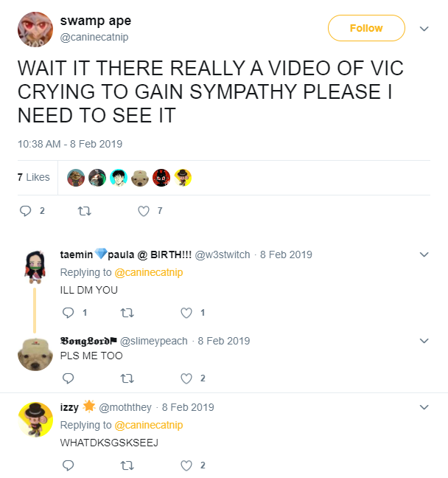The image size is (448, 478).
Task: Reply to swamp ape's main tweet
Action: point(26,211)
